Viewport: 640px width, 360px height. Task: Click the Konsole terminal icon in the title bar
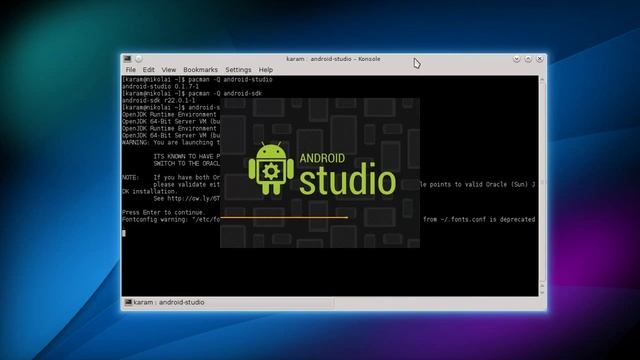pyautogui.click(x=128, y=59)
